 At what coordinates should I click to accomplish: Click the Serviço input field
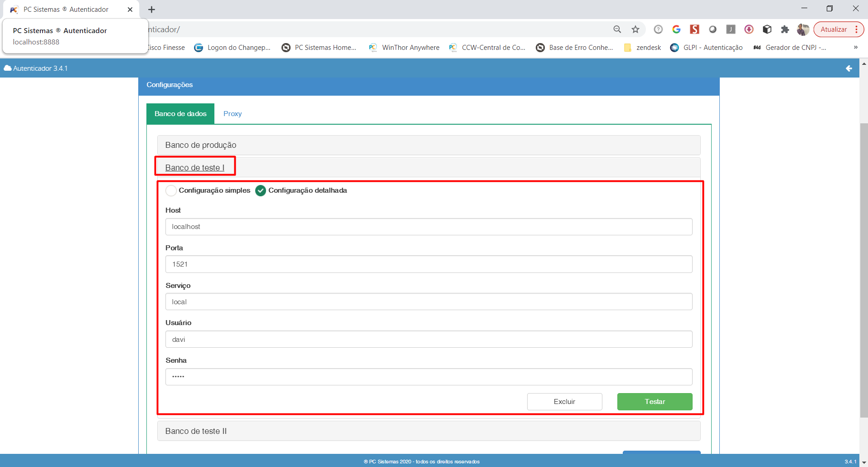(x=429, y=302)
